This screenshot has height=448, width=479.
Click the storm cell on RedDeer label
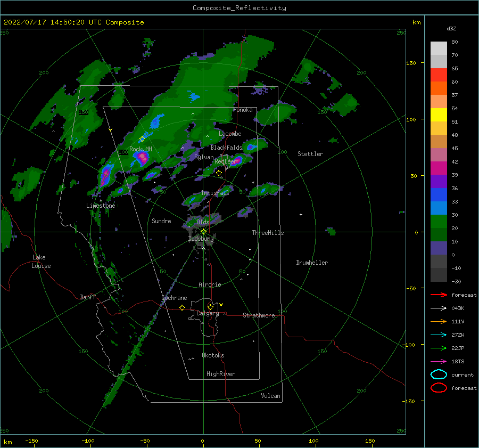click(x=236, y=161)
